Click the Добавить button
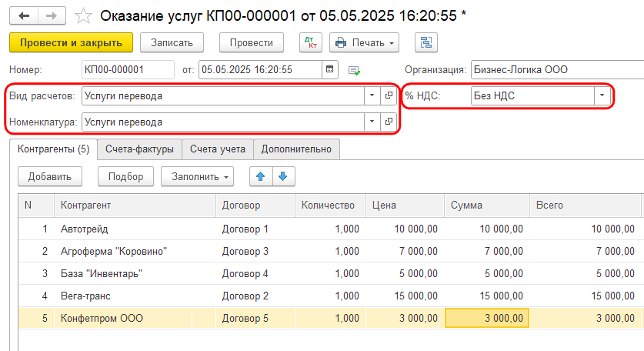Image resolution: width=644 pixels, height=351 pixels. point(50,177)
